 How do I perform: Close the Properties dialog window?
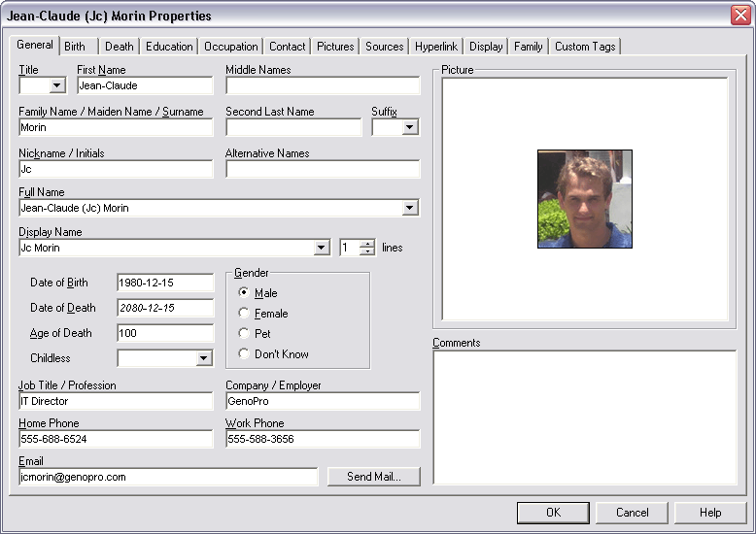[740, 15]
